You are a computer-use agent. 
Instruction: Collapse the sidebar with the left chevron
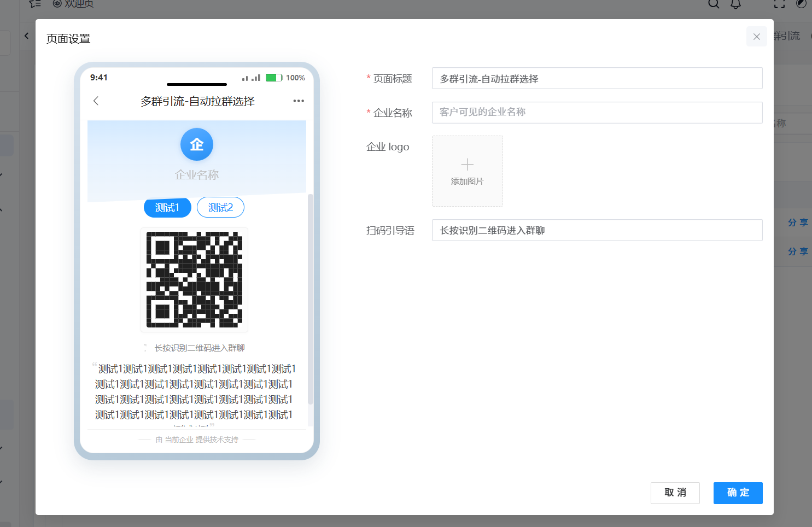pyautogui.click(x=26, y=36)
